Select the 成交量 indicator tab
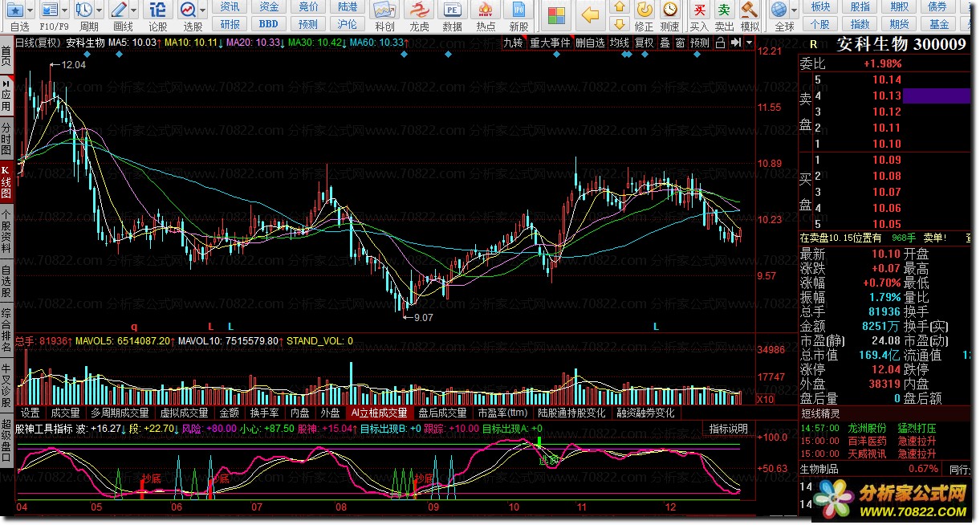The height and width of the screenshot is (525, 980). pyautogui.click(x=65, y=413)
